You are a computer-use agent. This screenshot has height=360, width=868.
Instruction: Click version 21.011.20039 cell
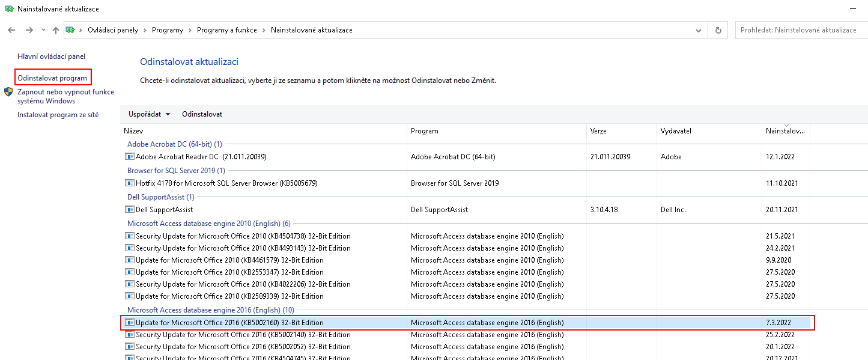[x=612, y=157]
